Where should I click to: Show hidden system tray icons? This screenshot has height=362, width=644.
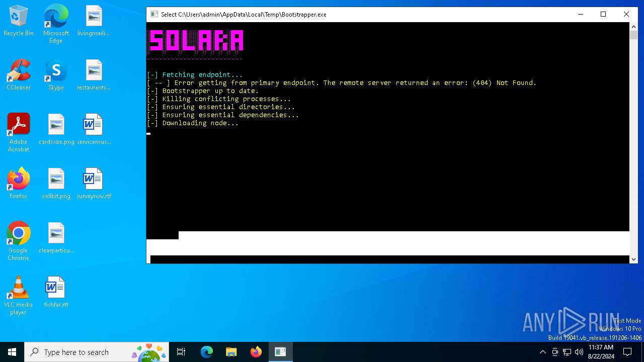point(542,352)
